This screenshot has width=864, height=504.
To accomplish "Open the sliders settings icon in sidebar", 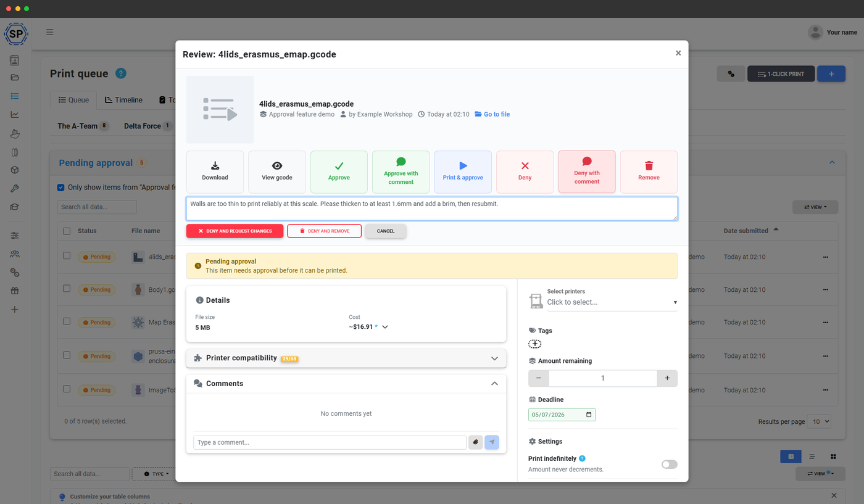I will (x=15, y=236).
